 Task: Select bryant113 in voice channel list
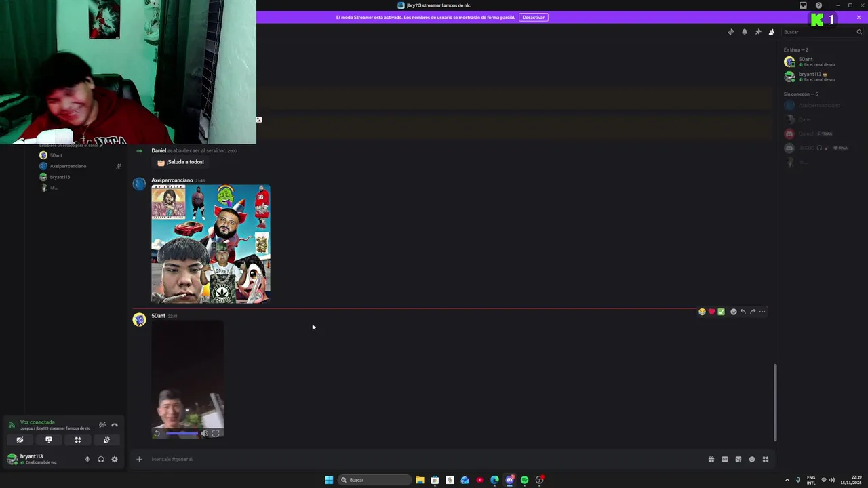[x=60, y=177]
